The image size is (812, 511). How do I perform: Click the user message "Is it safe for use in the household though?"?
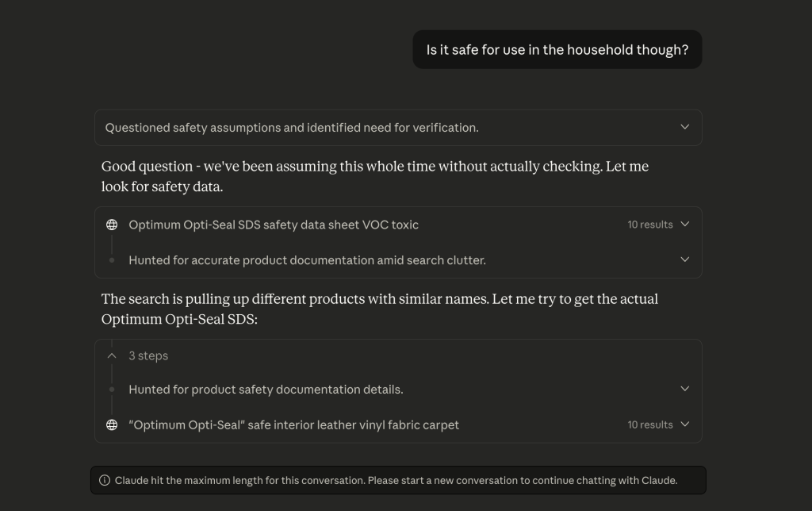pyautogui.click(x=557, y=50)
